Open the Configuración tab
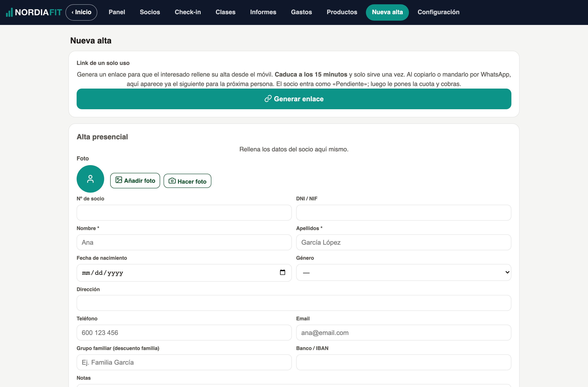Image resolution: width=588 pixels, height=387 pixels. click(439, 12)
